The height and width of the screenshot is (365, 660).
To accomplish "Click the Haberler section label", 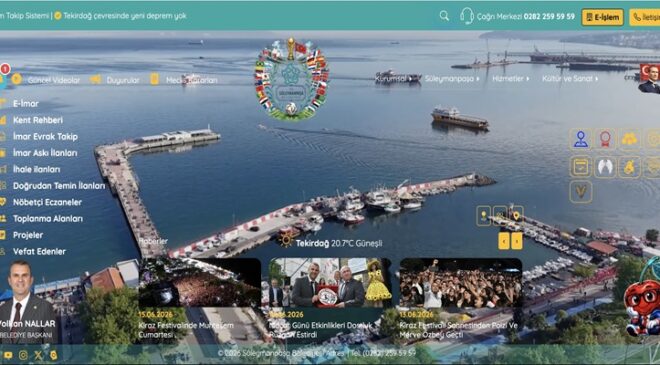I will tap(154, 242).
